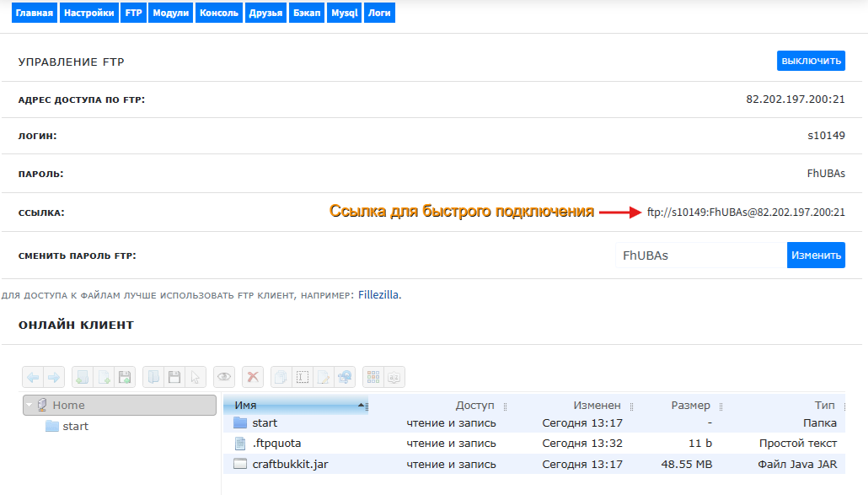Click the FTP address 82.202.197.200:21
Image resolution: width=868 pixels, height=495 pixels.
coord(795,100)
